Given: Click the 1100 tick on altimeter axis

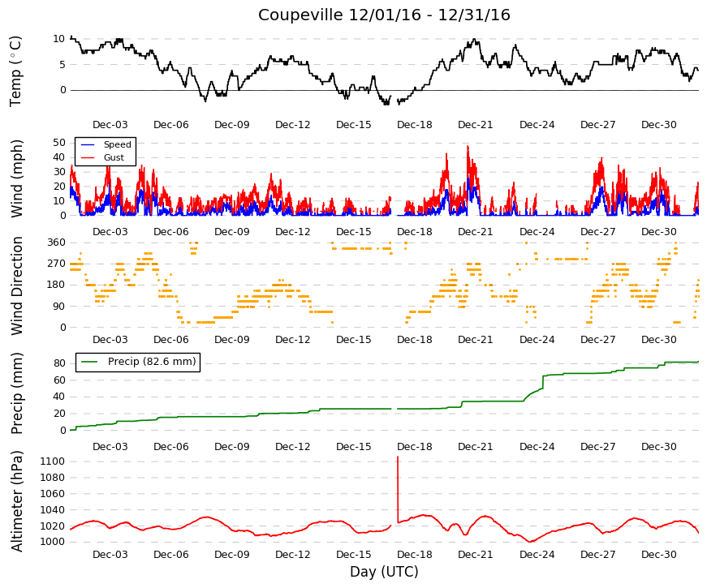Looking at the screenshot, I should [52, 461].
